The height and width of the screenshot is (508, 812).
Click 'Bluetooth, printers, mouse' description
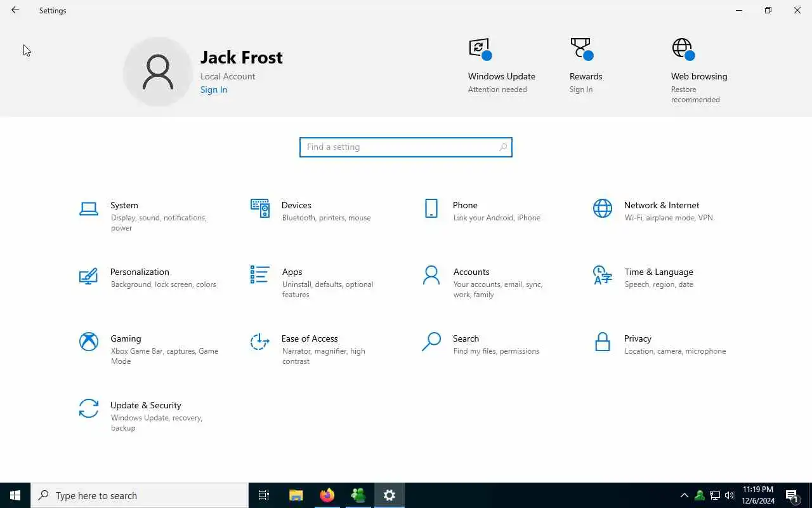(326, 218)
